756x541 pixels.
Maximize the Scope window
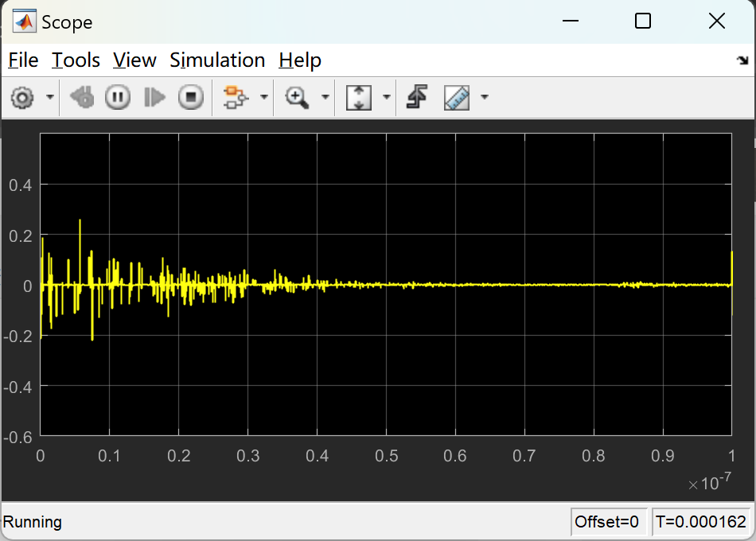click(643, 21)
